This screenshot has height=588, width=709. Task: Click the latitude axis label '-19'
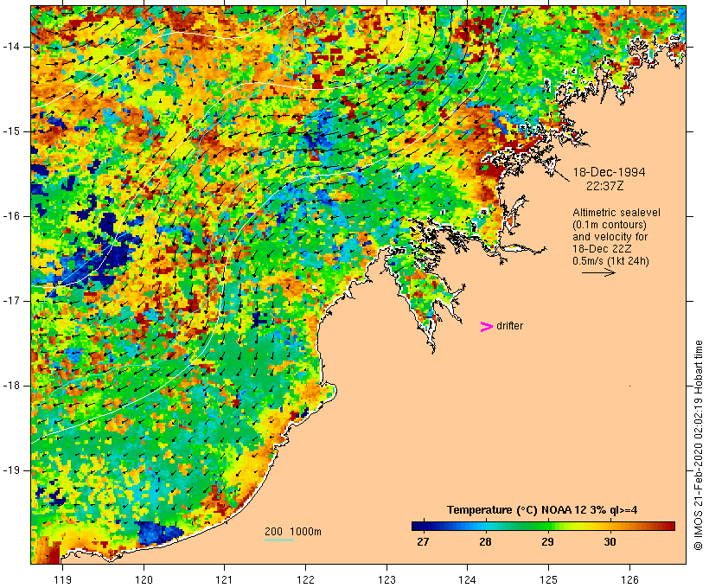click(11, 470)
